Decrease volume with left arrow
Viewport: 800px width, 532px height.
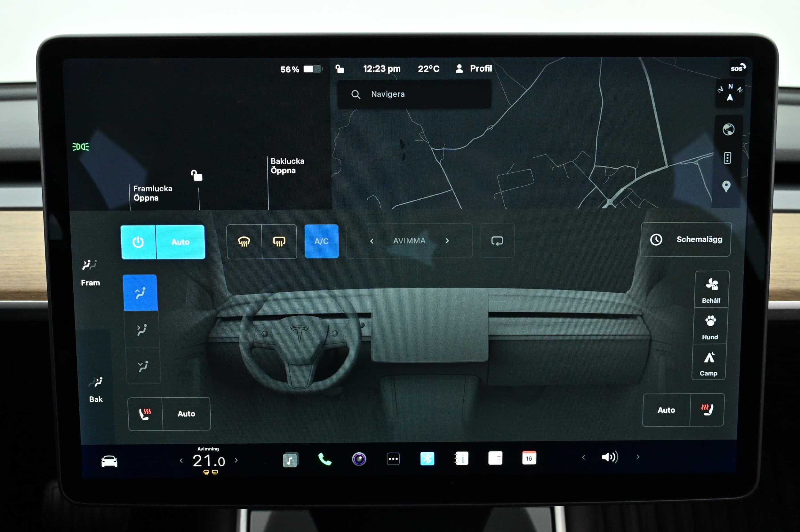coord(583,457)
